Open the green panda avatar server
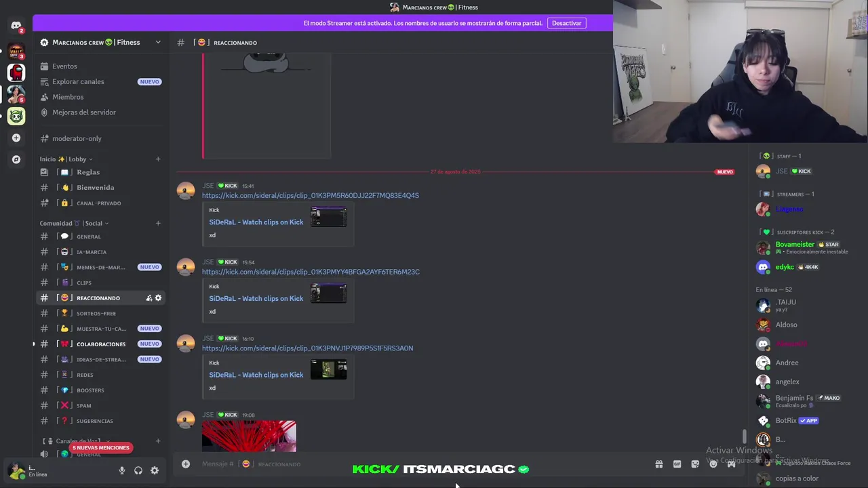The height and width of the screenshot is (488, 868). click(16, 116)
